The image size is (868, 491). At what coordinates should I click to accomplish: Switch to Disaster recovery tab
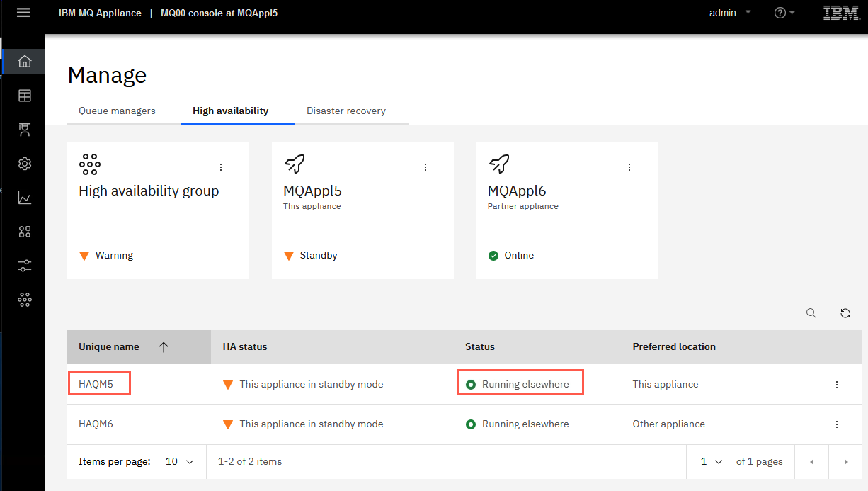click(x=346, y=111)
